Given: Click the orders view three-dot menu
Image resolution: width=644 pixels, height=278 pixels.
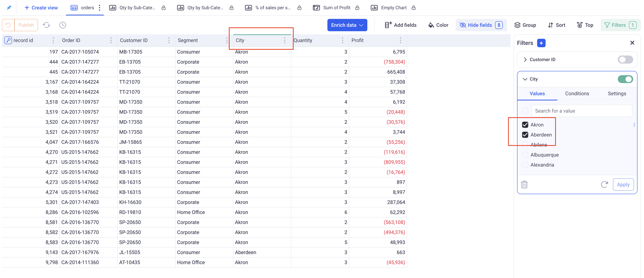Looking at the screenshot, I should (x=100, y=8).
